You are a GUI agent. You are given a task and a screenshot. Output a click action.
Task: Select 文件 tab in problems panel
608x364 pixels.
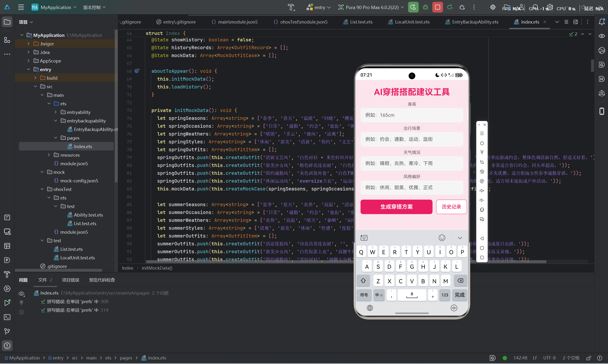45,280
